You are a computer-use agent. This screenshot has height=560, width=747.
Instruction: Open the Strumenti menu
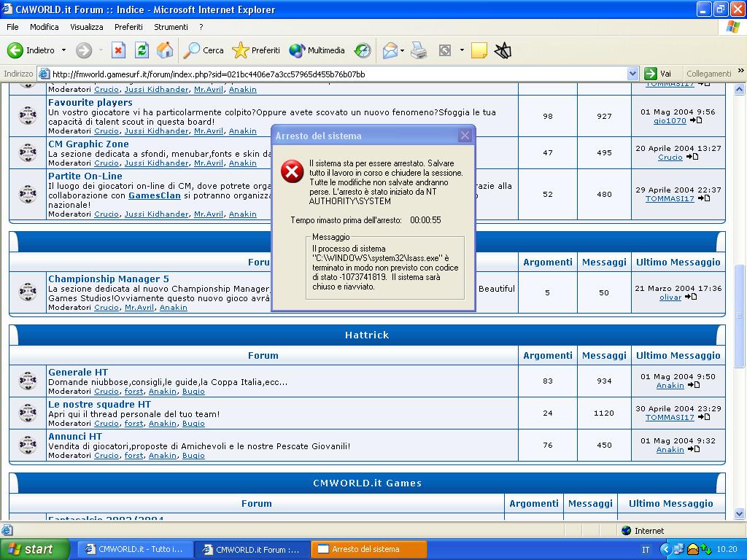pos(171,27)
